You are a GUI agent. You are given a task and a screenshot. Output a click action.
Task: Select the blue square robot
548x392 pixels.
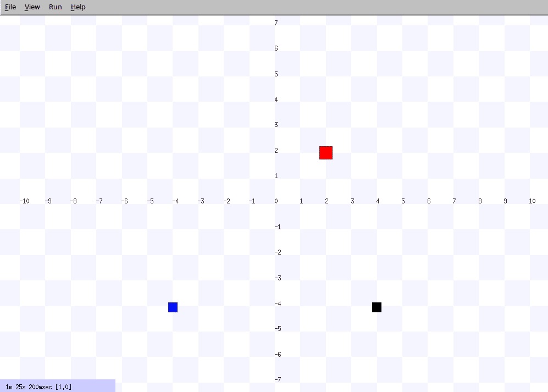tap(173, 307)
